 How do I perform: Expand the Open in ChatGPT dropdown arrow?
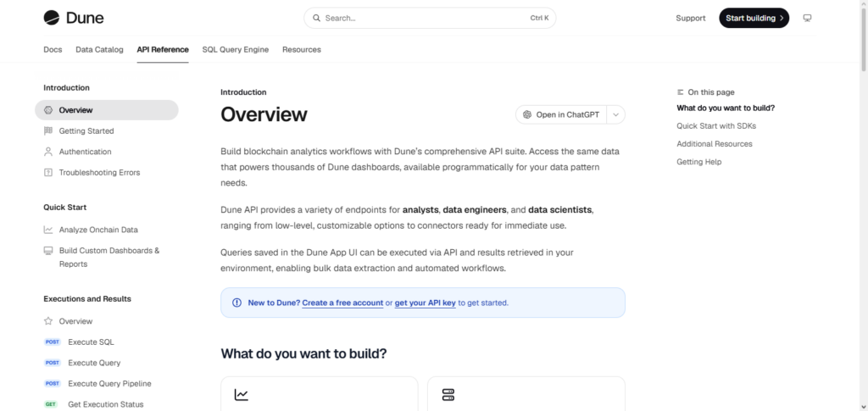[616, 114]
